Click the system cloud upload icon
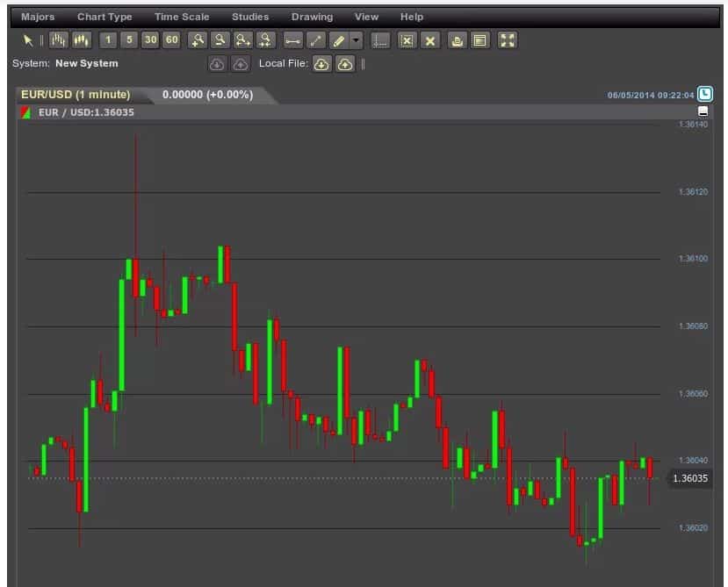 click(240, 64)
